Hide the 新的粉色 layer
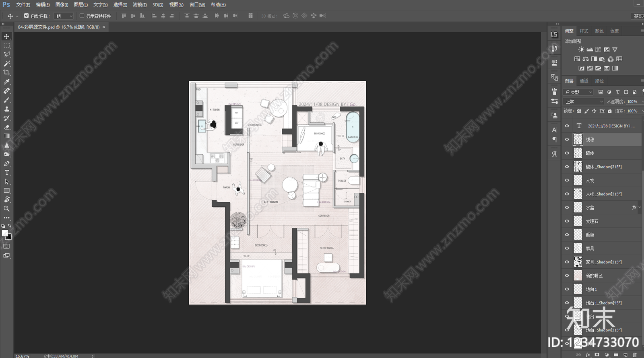The image size is (644, 358). 567,276
